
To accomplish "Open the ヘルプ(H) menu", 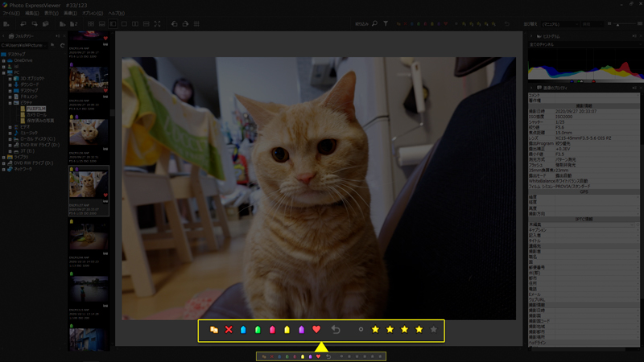I will (116, 14).
